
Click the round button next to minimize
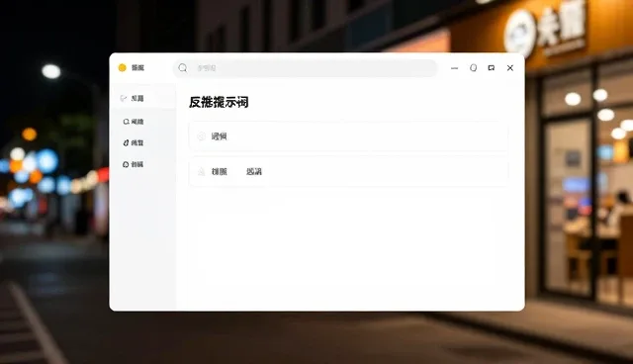point(473,68)
